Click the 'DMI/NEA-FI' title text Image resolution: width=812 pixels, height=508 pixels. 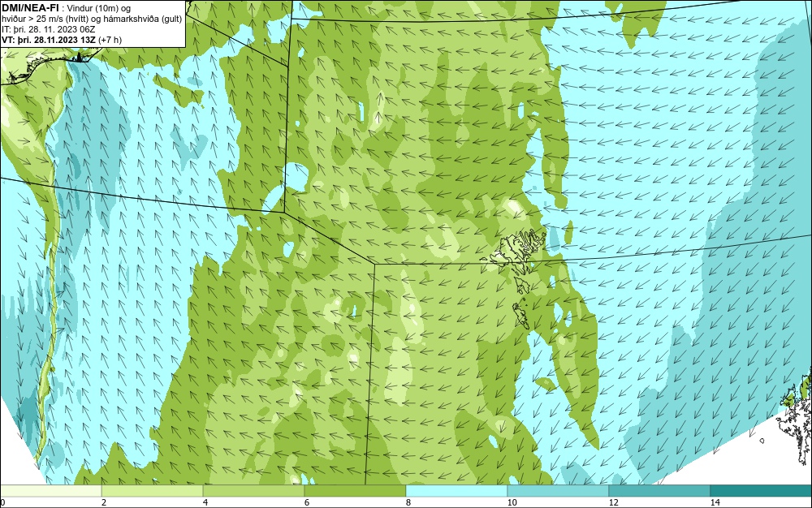[x=30, y=6]
